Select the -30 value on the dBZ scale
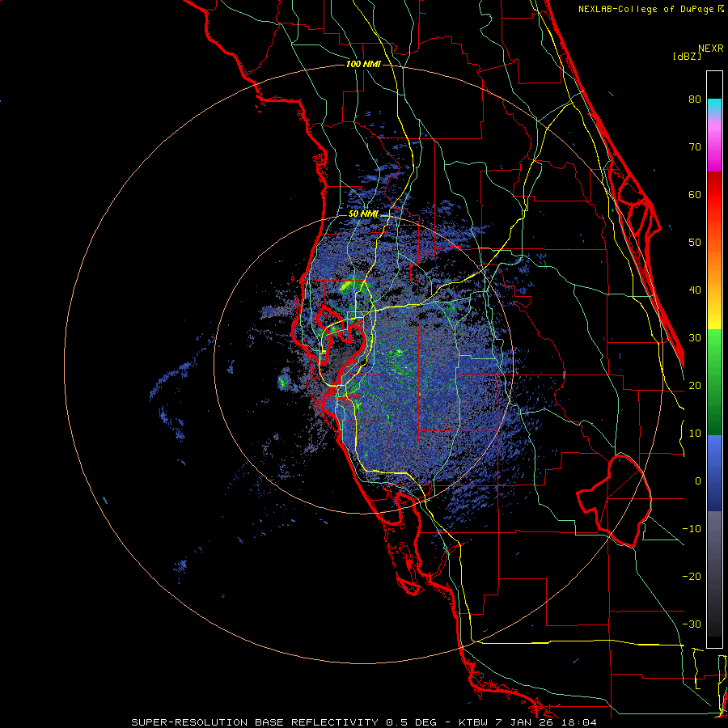The height and width of the screenshot is (728, 728). pyautogui.click(x=692, y=624)
